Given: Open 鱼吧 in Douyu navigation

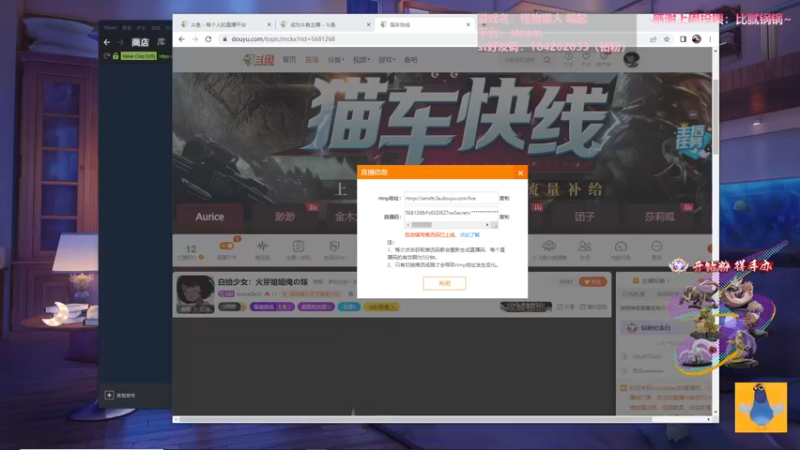Looking at the screenshot, I should pyautogui.click(x=410, y=60).
